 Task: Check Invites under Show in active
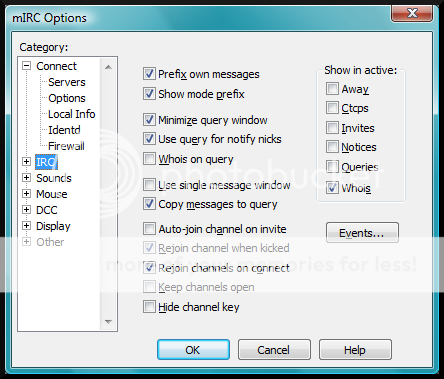pos(332,128)
